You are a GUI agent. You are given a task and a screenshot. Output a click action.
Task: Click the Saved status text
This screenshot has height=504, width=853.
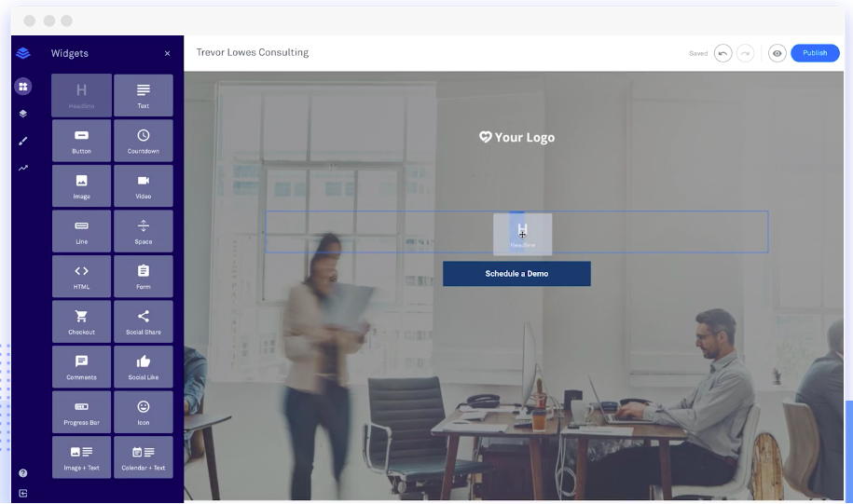[x=698, y=53]
